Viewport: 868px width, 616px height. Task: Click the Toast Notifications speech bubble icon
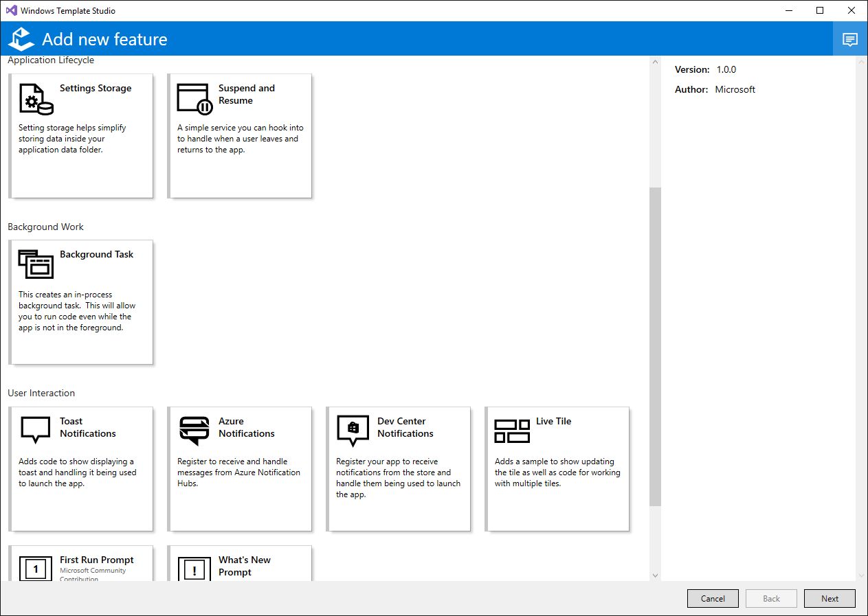pos(36,431)
